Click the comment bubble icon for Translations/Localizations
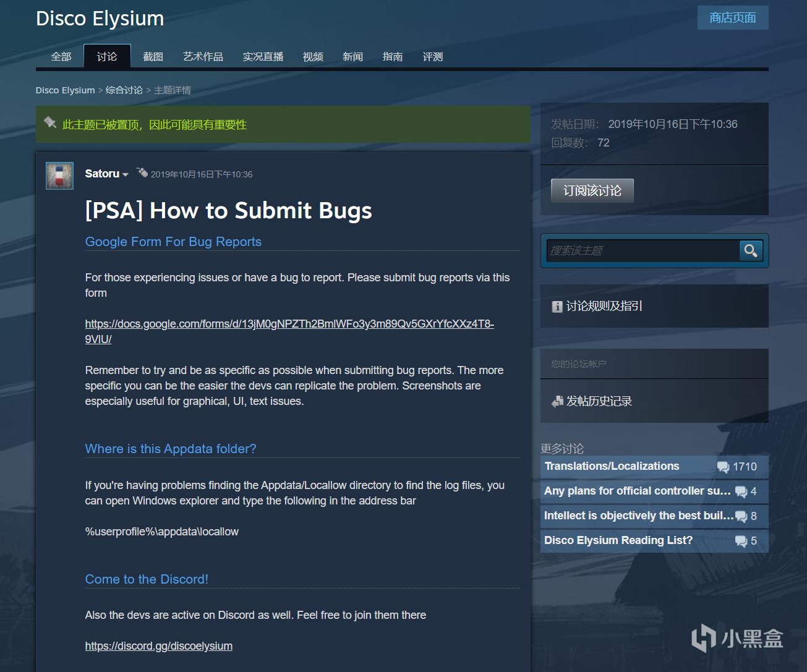The image size is (807, 672). click(723, 467)
